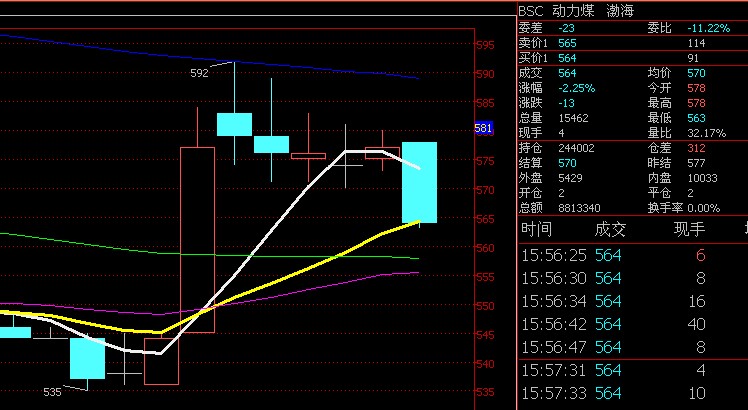Click the 动力煤 contract name

click(x=573, y=11)
